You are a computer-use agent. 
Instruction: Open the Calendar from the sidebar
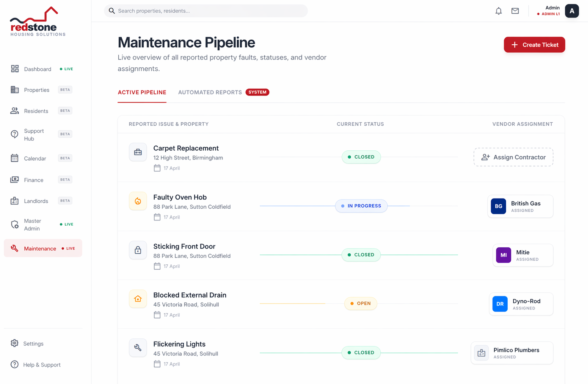click(x=14, y=158)
